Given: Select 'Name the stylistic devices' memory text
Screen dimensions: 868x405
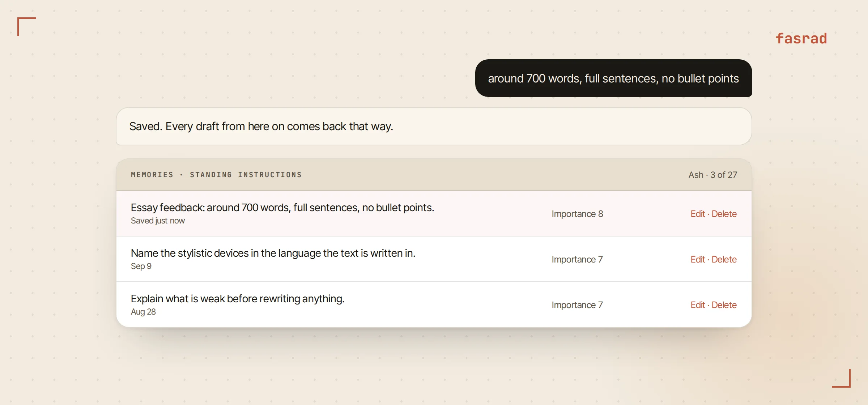Looking at the screenshot, I should pos(273,253).
